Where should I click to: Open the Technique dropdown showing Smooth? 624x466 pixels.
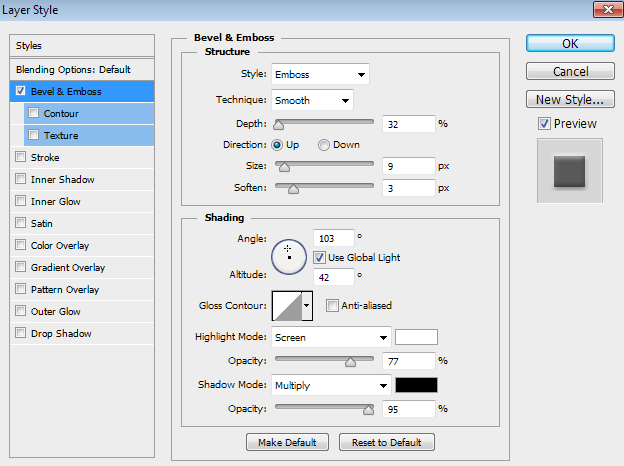pyautogui.click(x=312, y=100)
